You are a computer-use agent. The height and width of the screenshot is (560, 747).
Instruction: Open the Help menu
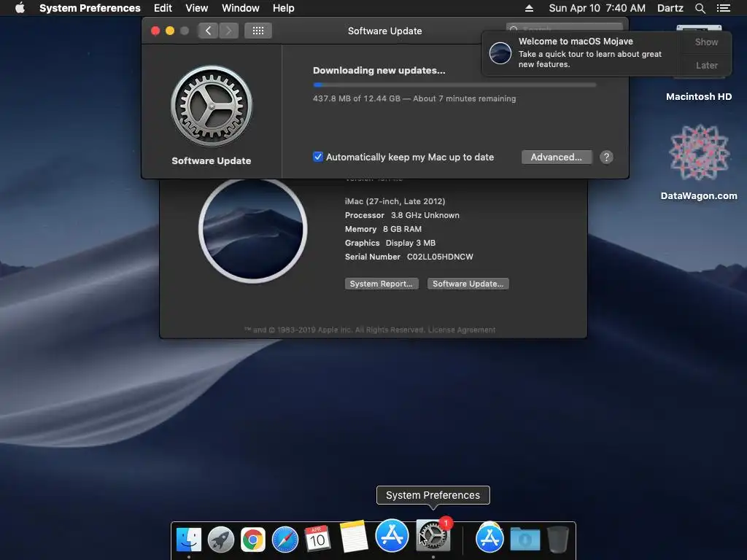coord(284,8)
